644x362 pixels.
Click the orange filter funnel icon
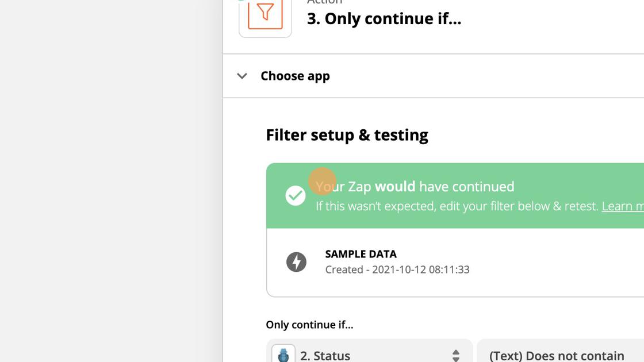click(x=265, y=13)
